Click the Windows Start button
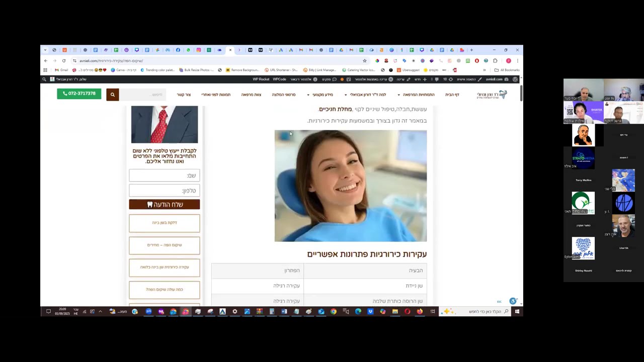This screenshot has width=644, height=362. point(517,312)
